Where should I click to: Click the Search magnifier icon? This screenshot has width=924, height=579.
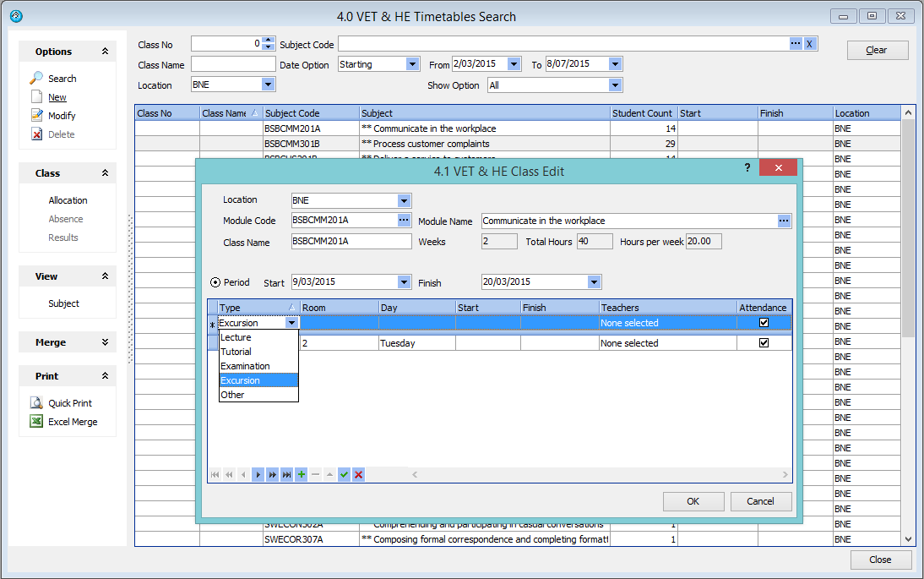tap(36, 78)
